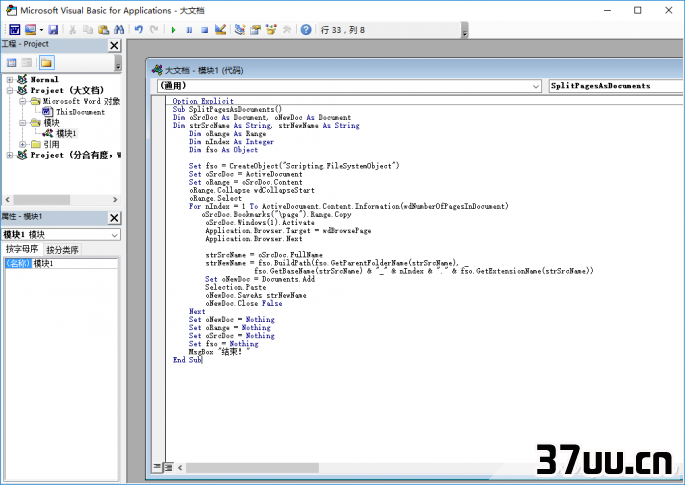
Task: Collapse the Microsoft Word 对象 folder
Action: pos(22,101)
